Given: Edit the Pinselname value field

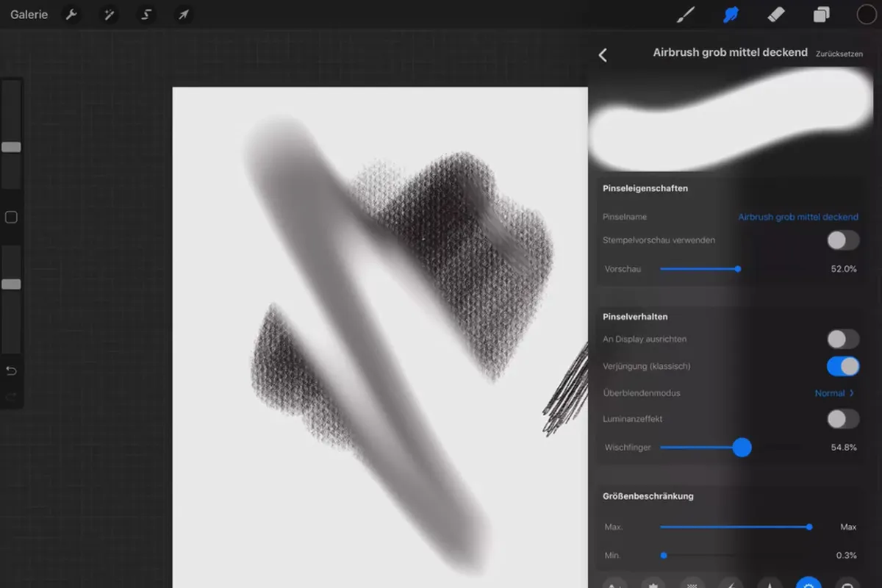Looking at the screenshot, I should [798, 217].
